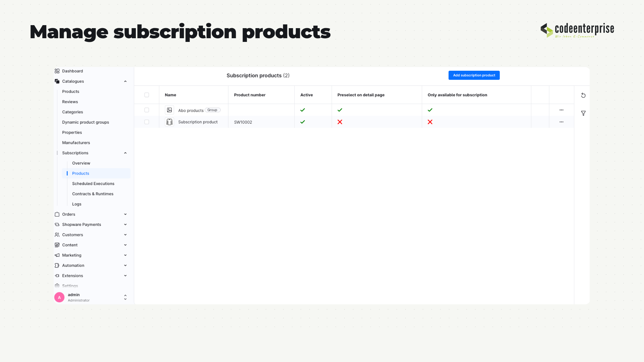
Task: Expand the Orders menu chevron
Action: (x=125, y=214)
